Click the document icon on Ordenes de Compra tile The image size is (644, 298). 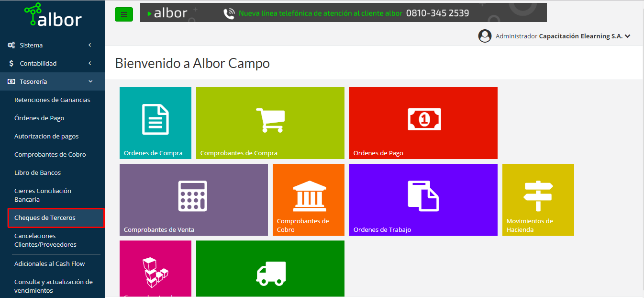(155, 119)
